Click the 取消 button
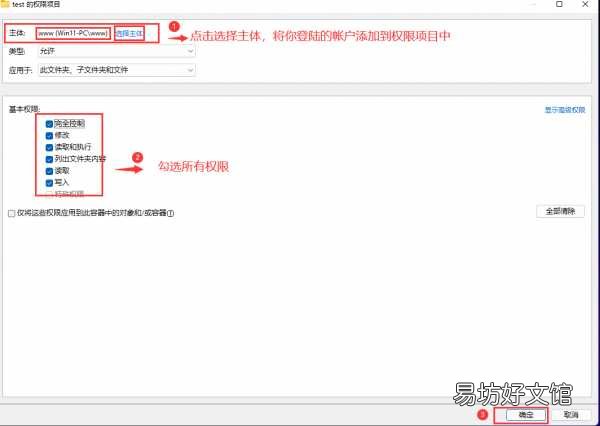 (571, 415)
